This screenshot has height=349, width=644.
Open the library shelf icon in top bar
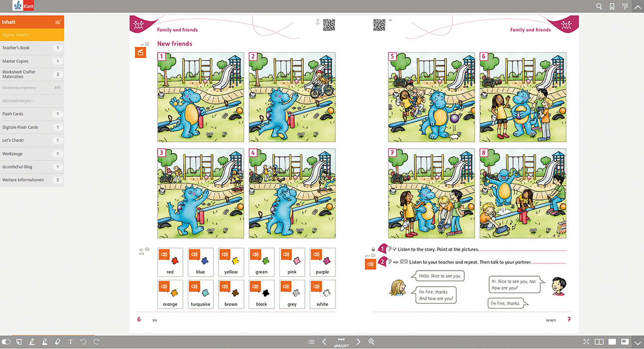pos(625,6)
